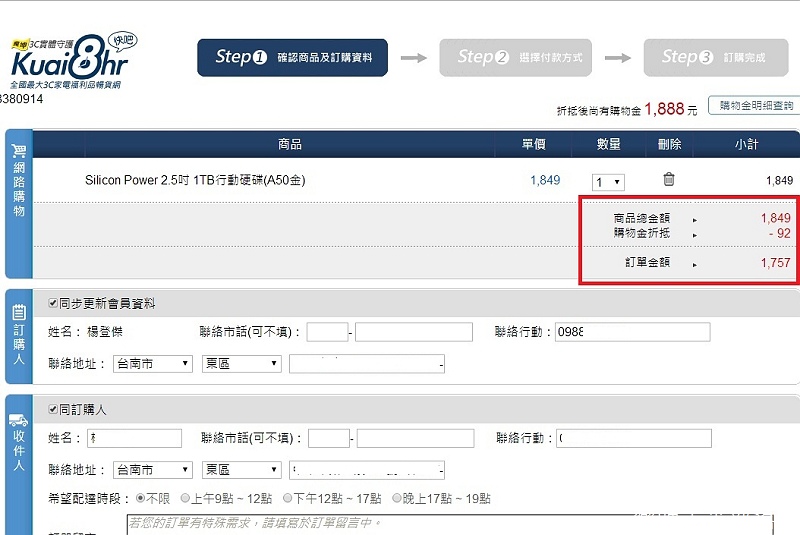The image size is (800, 535).
Task: Click the shopping cart icon in the sidebar
Action: [18, 152]
